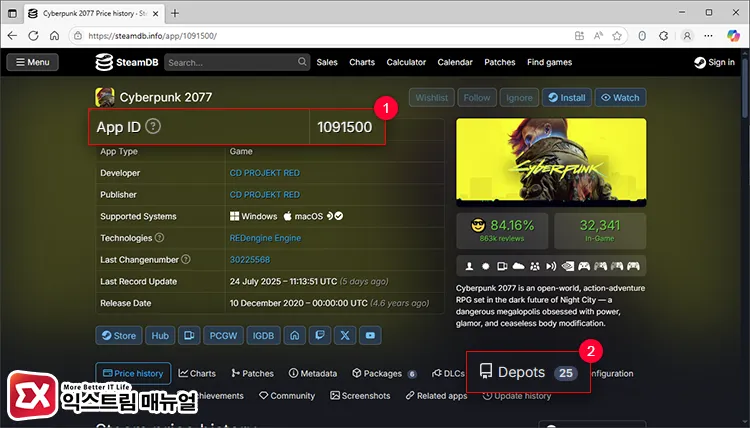Click the App ID help question mark

pyautogui.click(x=153, y=127)
